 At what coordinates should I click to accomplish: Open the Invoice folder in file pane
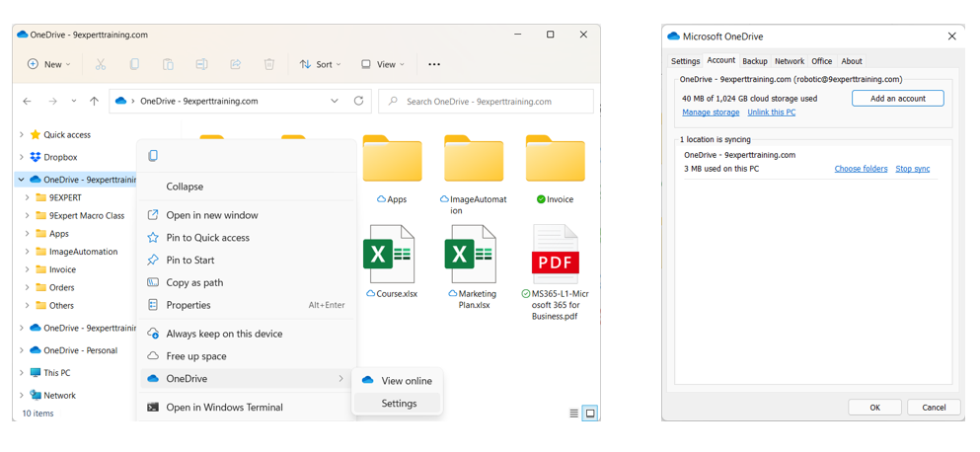(x=555, y=159)
